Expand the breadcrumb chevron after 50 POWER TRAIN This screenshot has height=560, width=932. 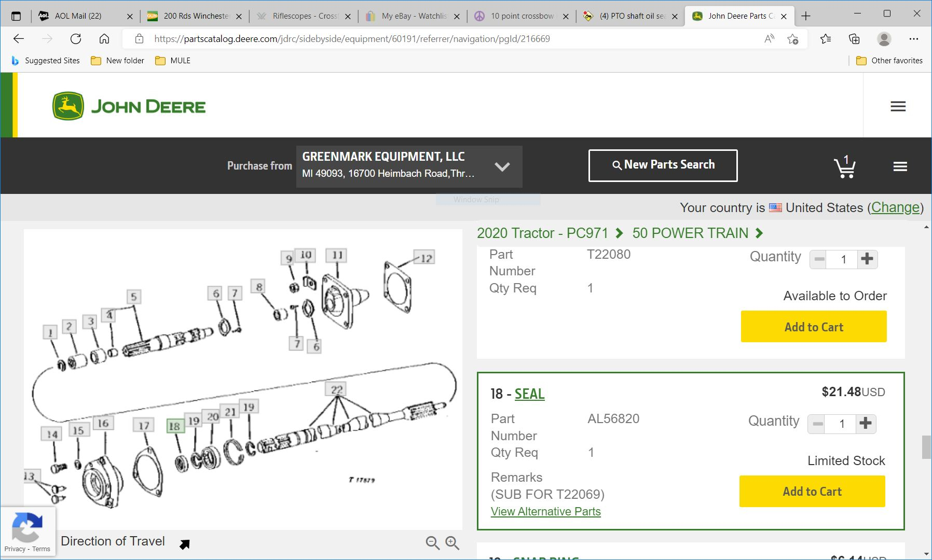760,233
